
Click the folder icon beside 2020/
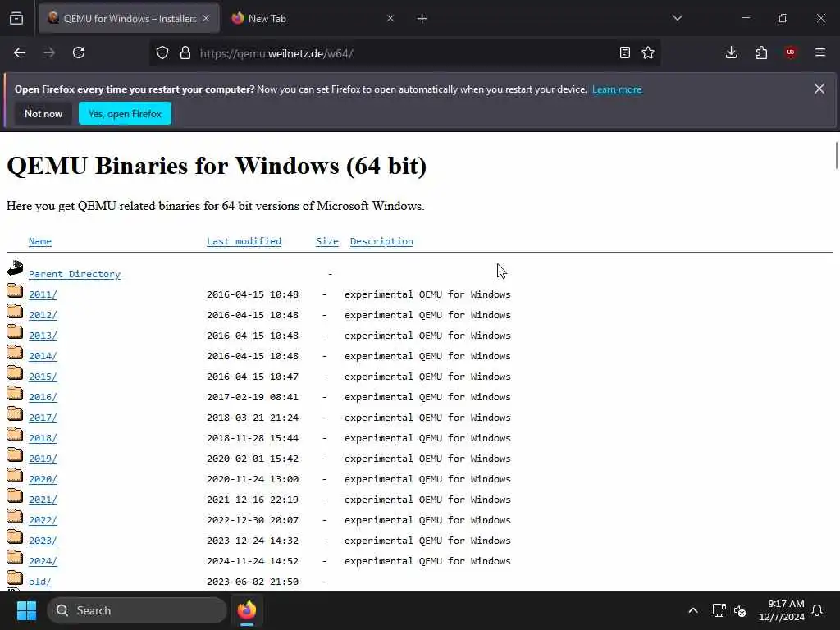tap(15, 475)
